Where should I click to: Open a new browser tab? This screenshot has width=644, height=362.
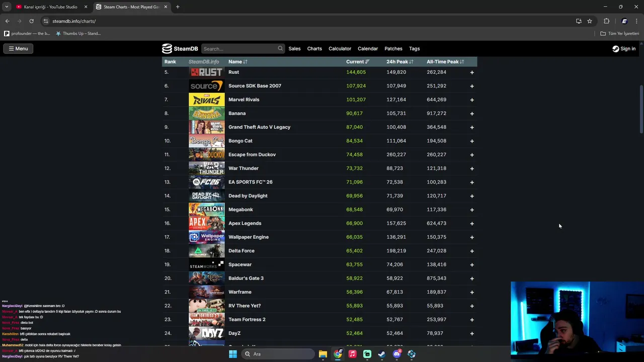tap(178, 7)
